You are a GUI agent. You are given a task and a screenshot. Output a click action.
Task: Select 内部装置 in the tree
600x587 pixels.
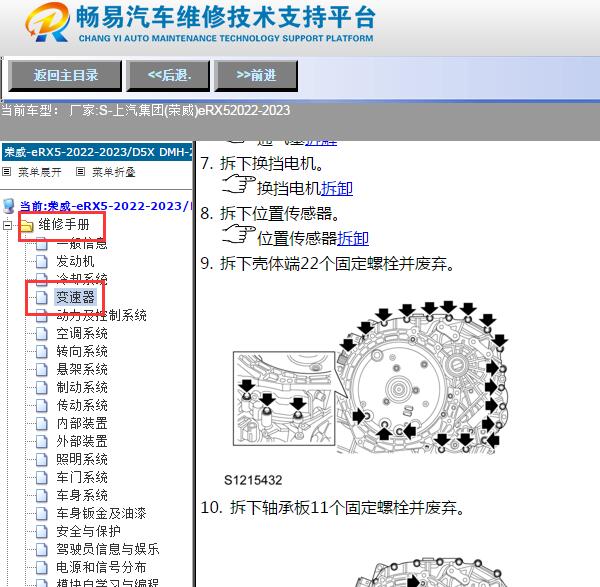point(82,423)
